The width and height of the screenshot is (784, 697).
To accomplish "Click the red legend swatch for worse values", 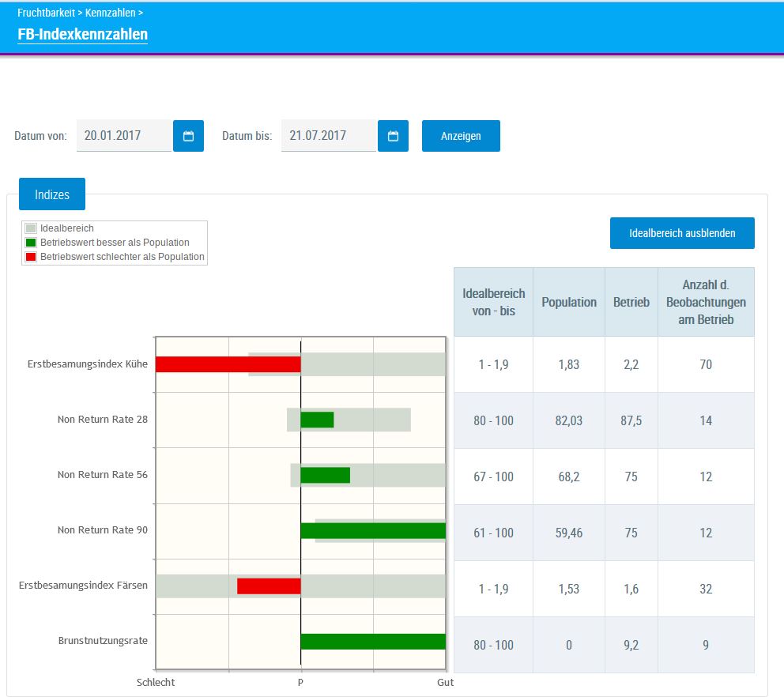I will click(32, 257).
